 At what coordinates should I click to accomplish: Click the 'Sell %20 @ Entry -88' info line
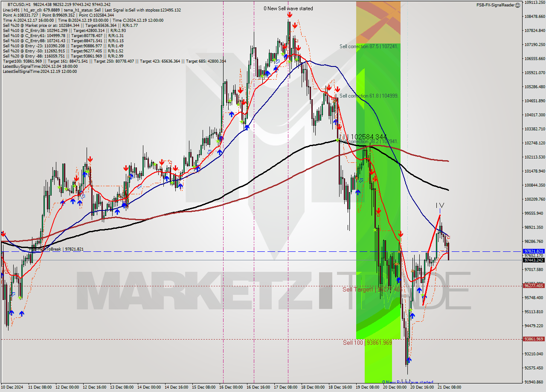[x=63, y=56]
